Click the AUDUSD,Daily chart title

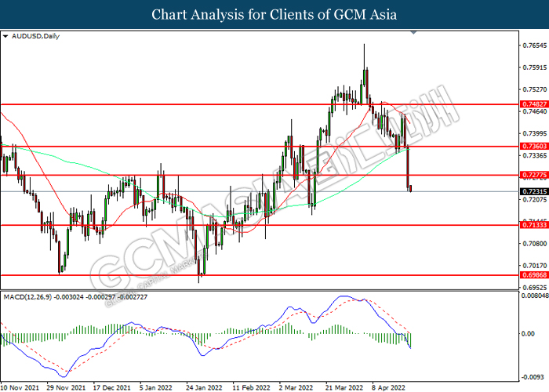pos(35,36)
